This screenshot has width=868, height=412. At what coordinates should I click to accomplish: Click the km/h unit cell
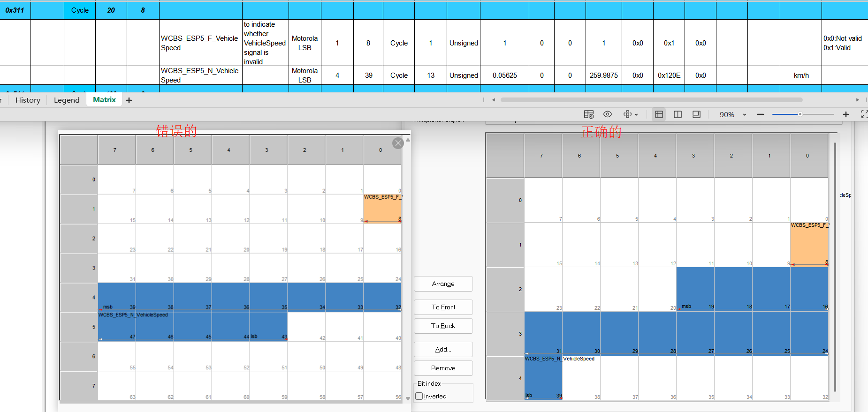pos(801,75)
